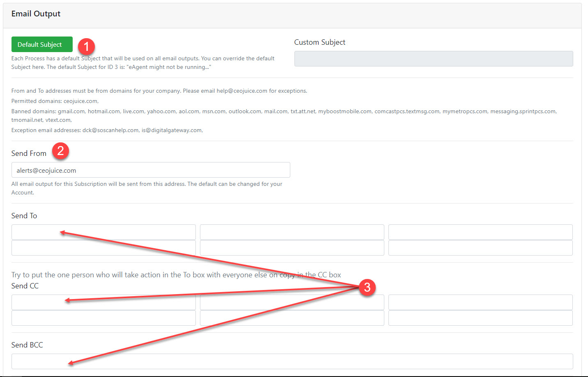Click the Send From address field
Screen dimensions: 588x377
[x=151, y=170]
